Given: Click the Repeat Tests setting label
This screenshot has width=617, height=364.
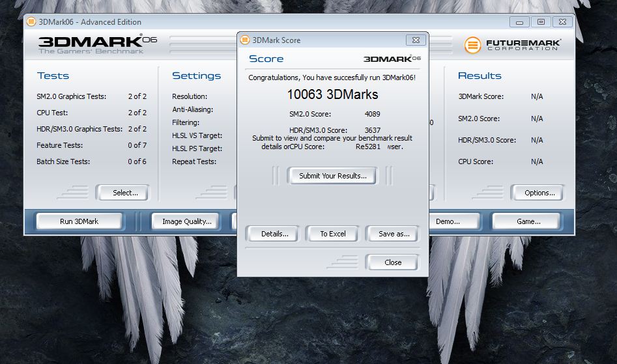Looking at the screenshot, I should coord(194,161).
